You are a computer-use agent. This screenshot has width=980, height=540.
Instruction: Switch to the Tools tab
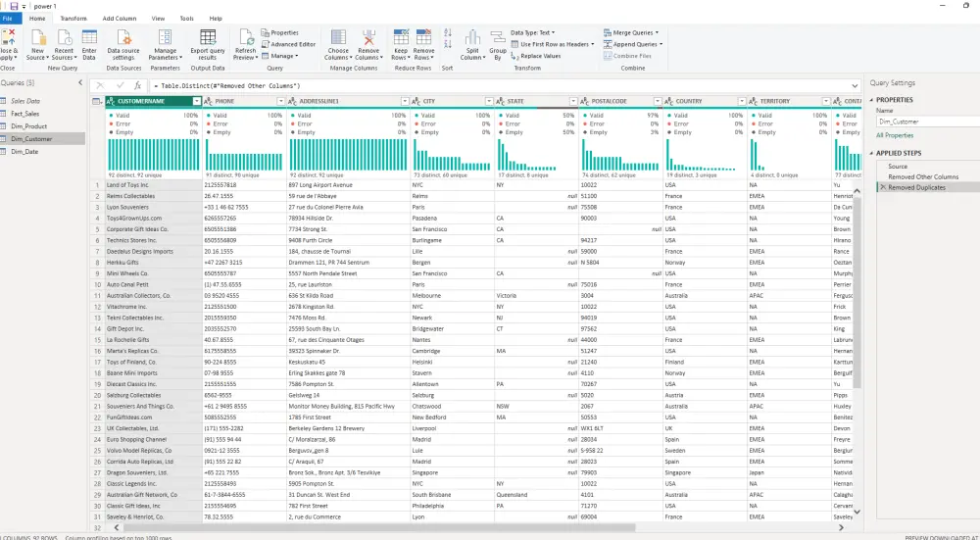click(x=186, y=19)
